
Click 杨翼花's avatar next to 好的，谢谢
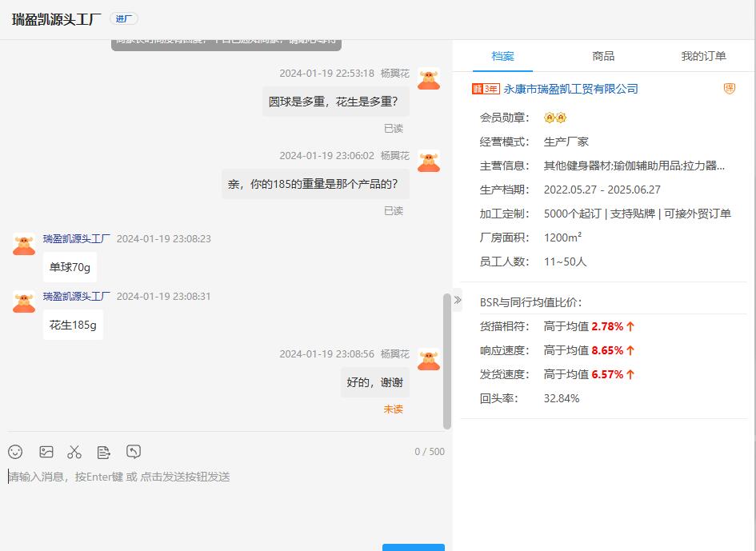429,359
